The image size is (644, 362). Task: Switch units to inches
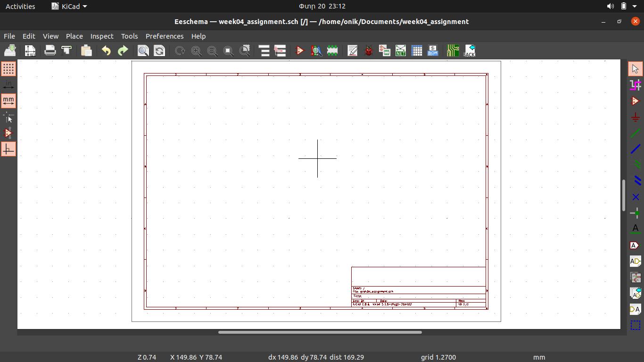coord(8,85)
